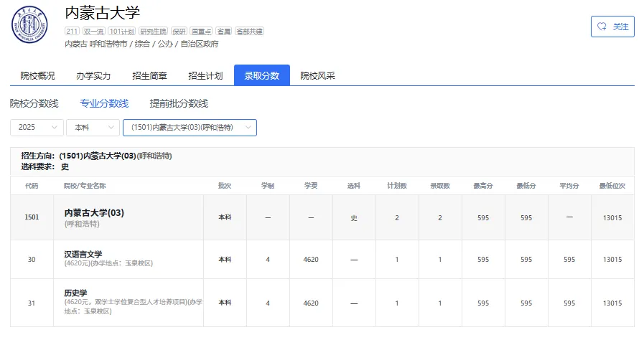
Task: Click 最低位次 13015 in 历史学 row
Action: [x=612, y=303]
